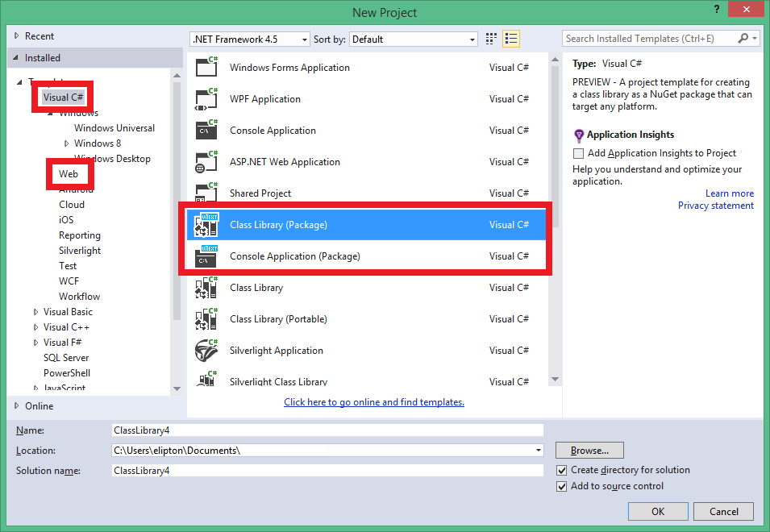Enable Add Application Insights to Project

578,153
